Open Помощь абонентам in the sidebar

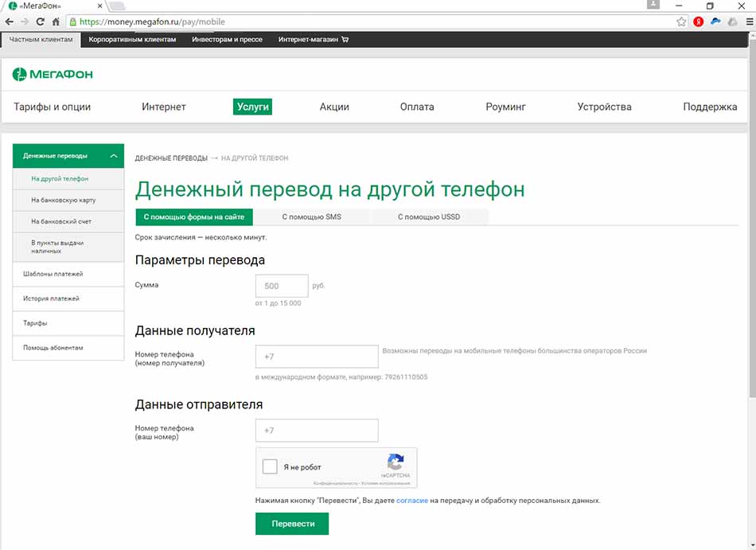(68, 348)
